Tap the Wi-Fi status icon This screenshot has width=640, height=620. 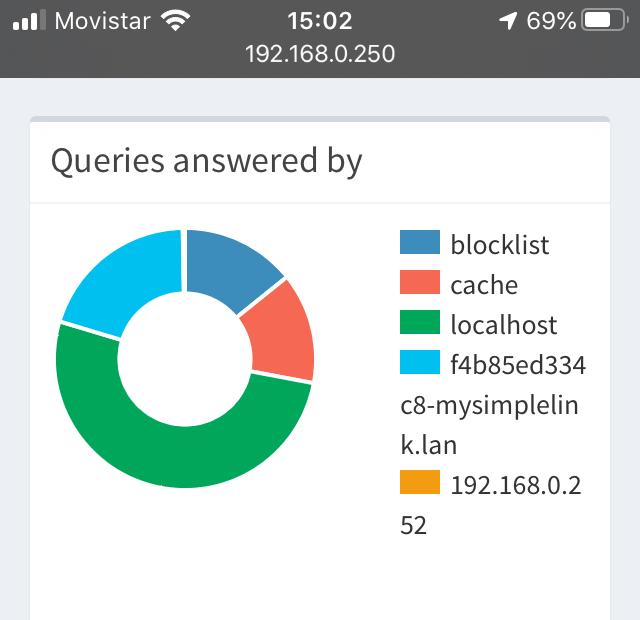176,20
